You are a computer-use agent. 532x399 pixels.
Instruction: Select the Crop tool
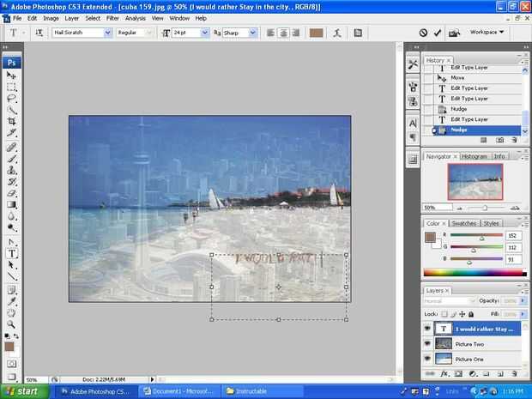tap(11, 121)
